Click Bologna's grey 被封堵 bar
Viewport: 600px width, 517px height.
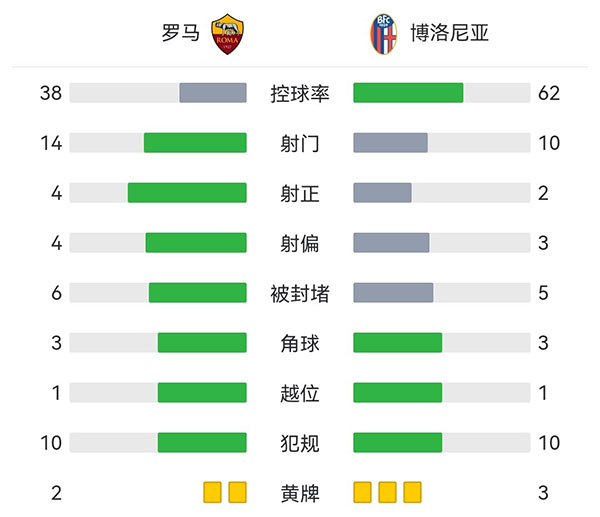click(393, 293)
